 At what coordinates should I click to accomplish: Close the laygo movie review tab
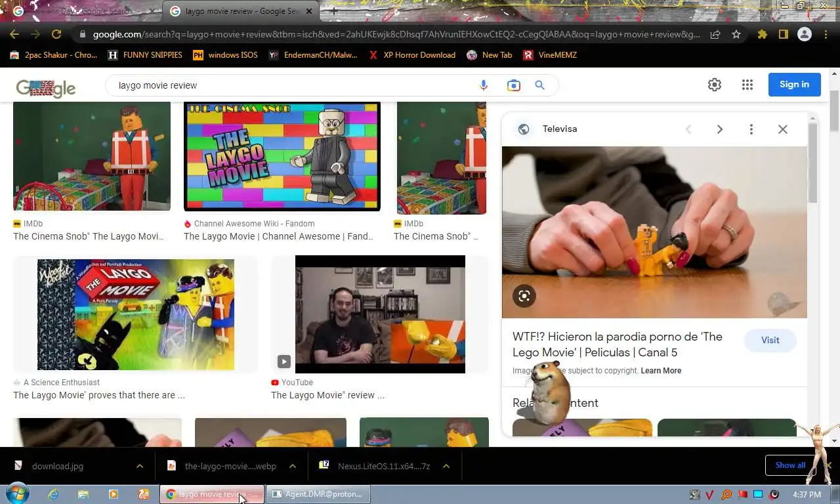coord(309,11)
